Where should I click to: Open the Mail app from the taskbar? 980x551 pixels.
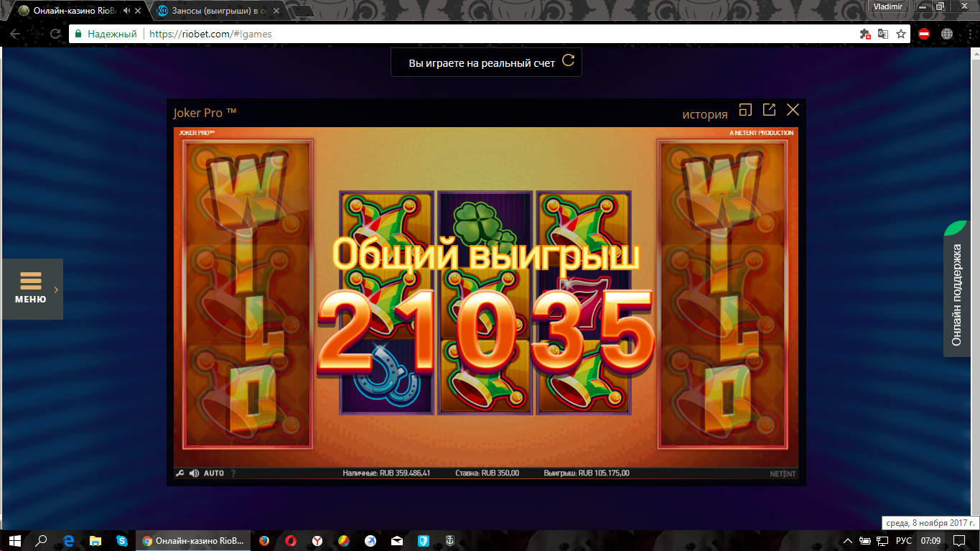coord(397,540)
